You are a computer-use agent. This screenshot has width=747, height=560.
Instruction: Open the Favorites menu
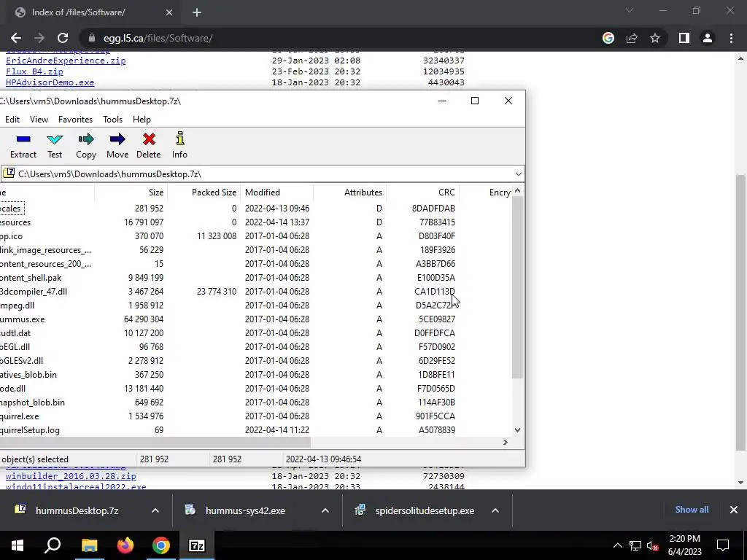(75, 120)
